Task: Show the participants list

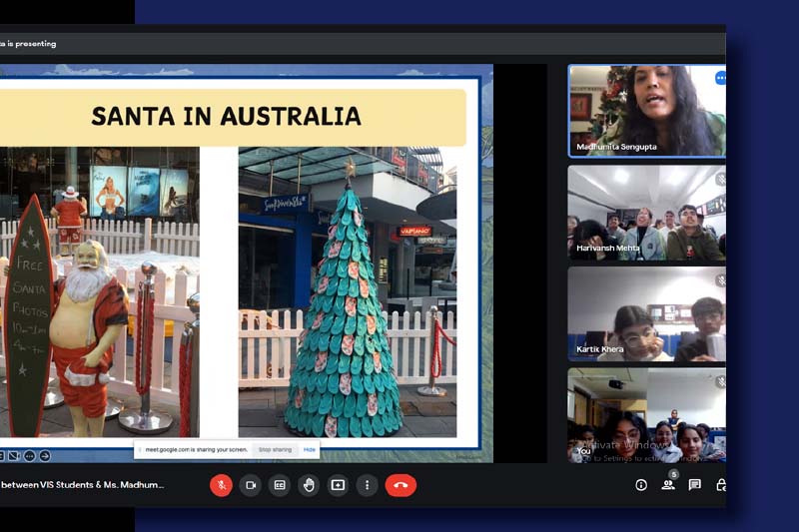Action: coord(668,484)
